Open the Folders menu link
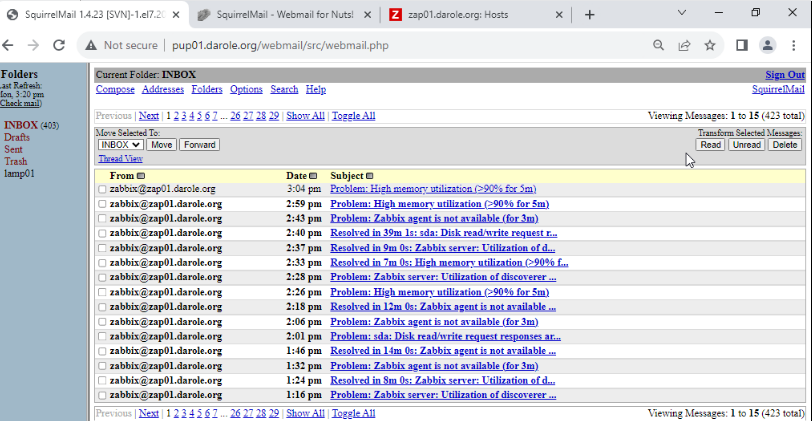 [207, 89]
